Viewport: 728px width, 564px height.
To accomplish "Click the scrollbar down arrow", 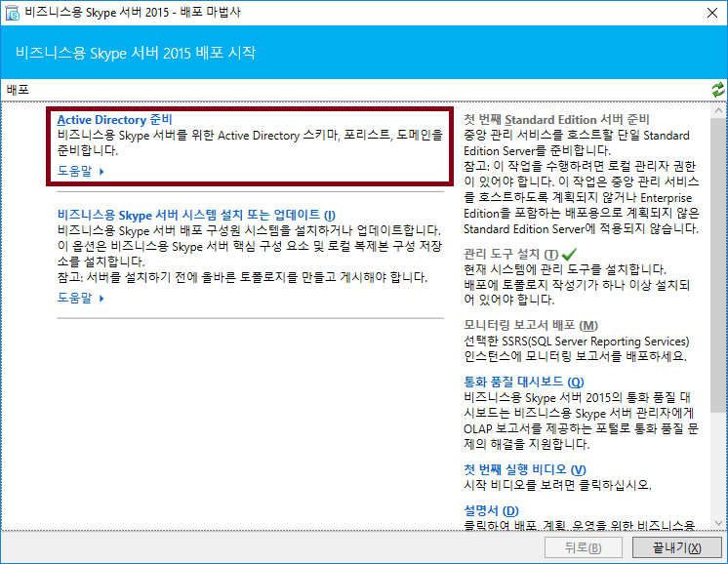I will pos(718,523).
